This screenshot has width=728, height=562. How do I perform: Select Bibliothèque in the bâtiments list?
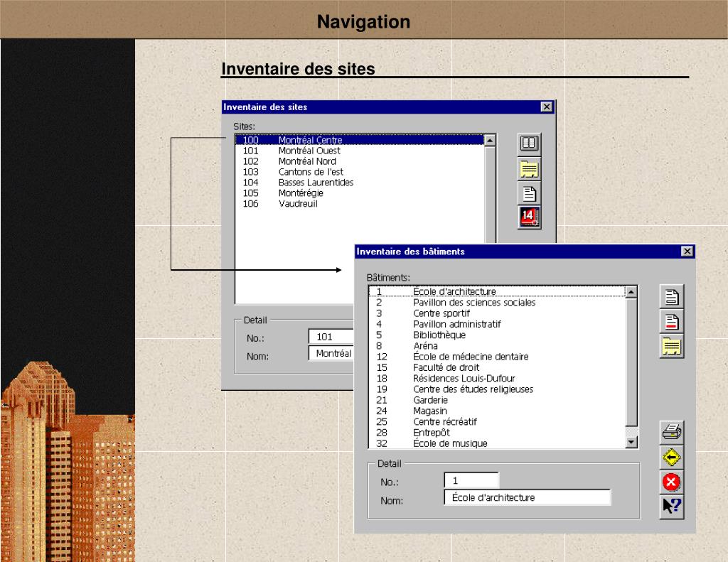pos(497,335)
